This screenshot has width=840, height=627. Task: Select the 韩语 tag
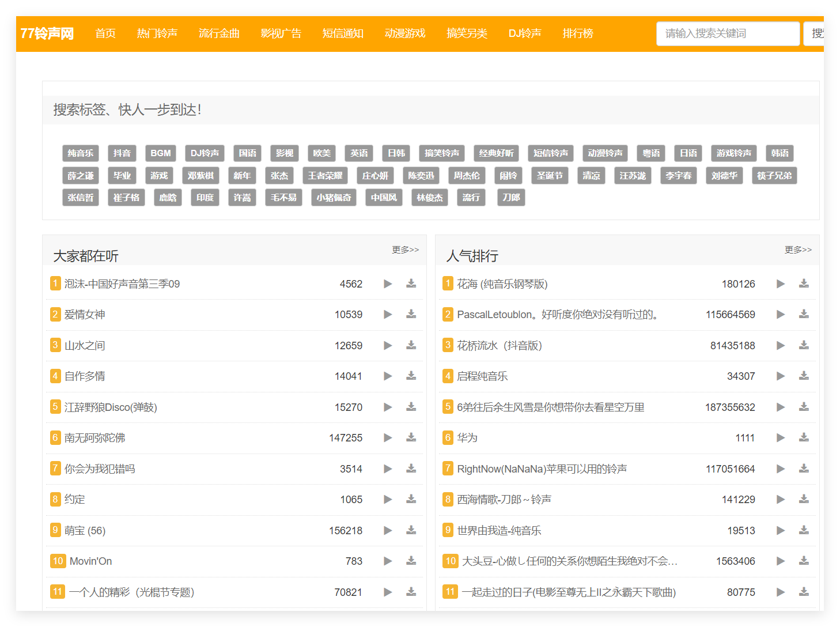[780, 153]
